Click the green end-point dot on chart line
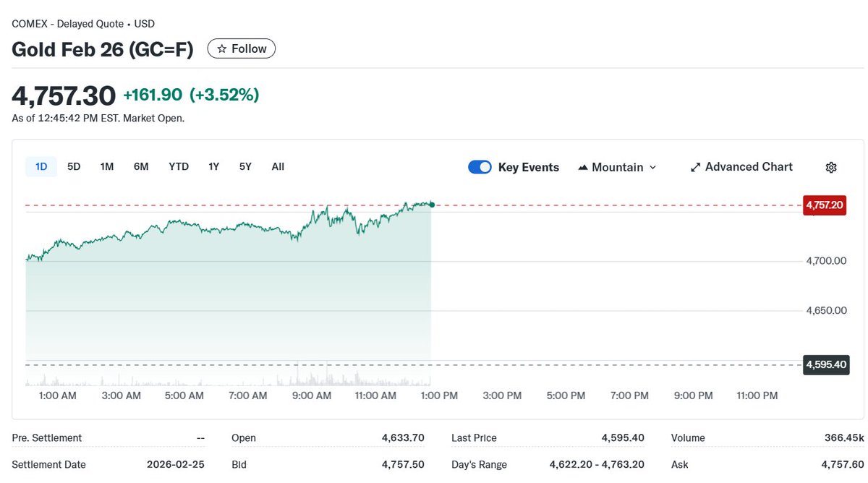This screenshot has height=483, width=868. pos(432,205)
